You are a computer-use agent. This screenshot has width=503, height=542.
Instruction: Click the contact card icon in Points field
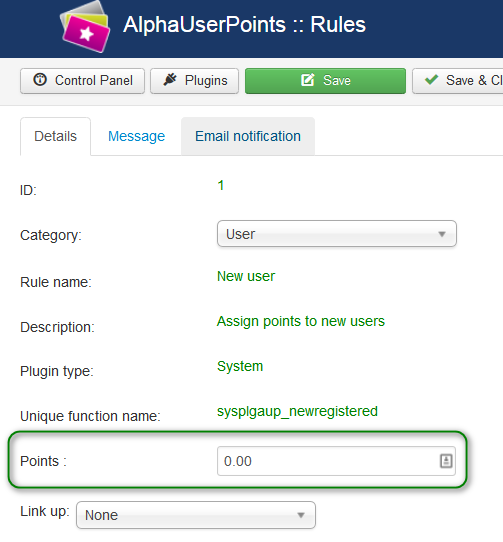(446, 461)
